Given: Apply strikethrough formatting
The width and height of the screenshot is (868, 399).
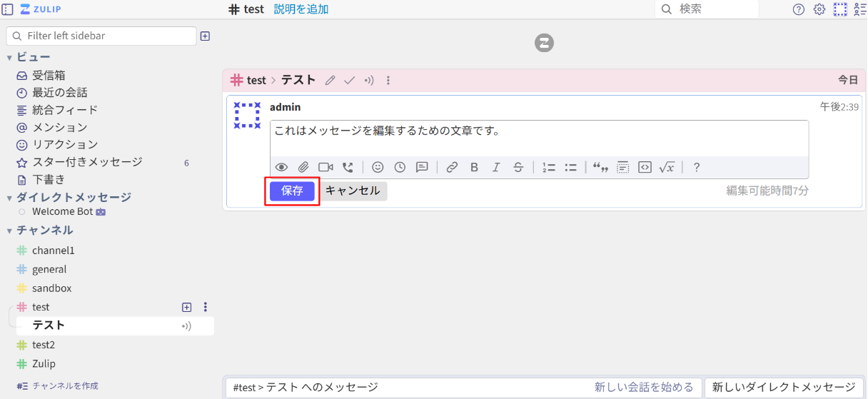Looking at the screenshot, I should coord(518,167).
